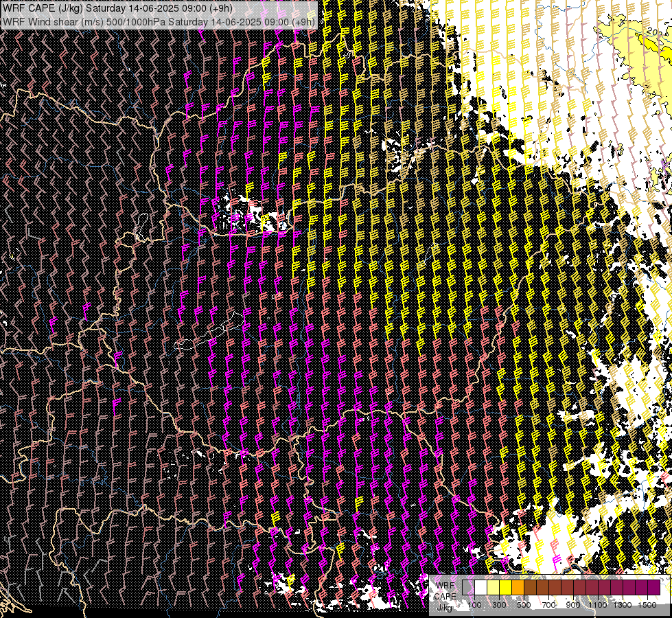Click the 300 legend value

point(499,605)
